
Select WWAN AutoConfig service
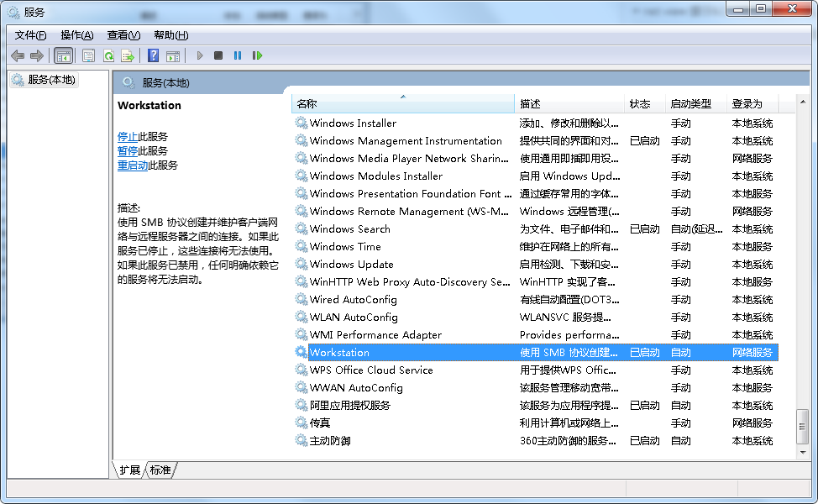356,387
